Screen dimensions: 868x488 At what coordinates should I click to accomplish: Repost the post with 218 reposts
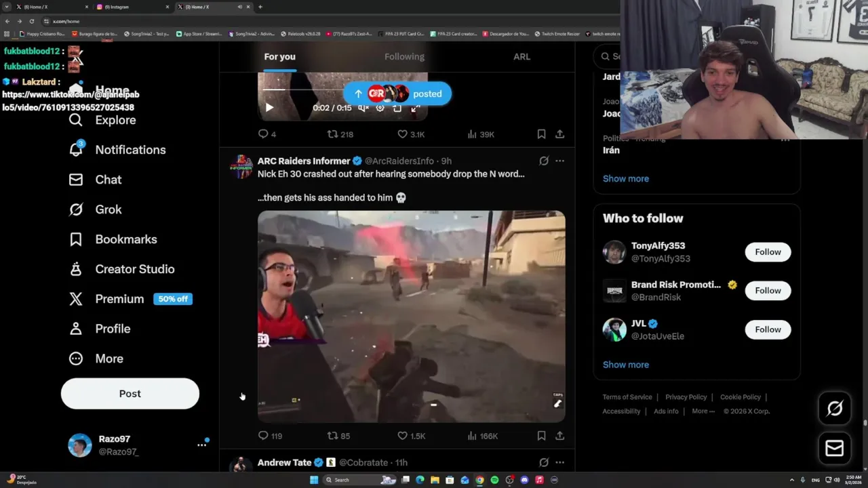(x=340, y=134)
